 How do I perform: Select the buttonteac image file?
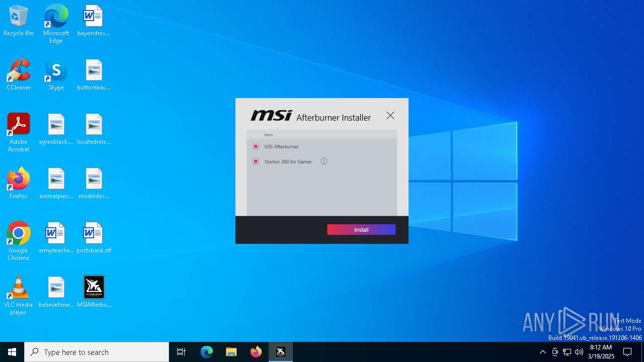(x=94, y=75)
